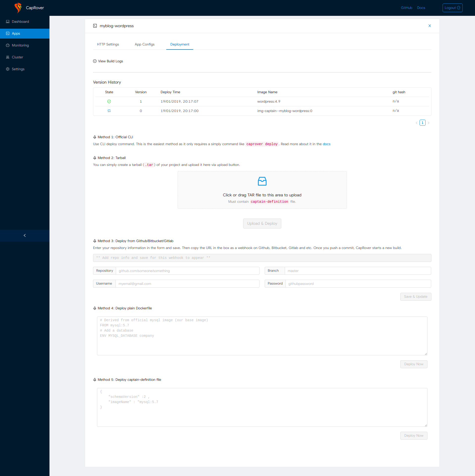This screenshot has width=475, height=476.
Task: Click Upload & Deploy button
Action: click(x=261, y=224)
